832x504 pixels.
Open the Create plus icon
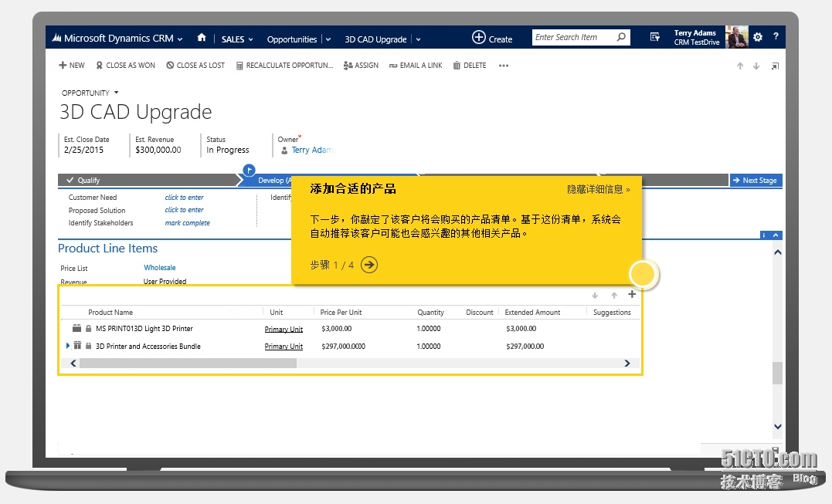tap(479, 37)
